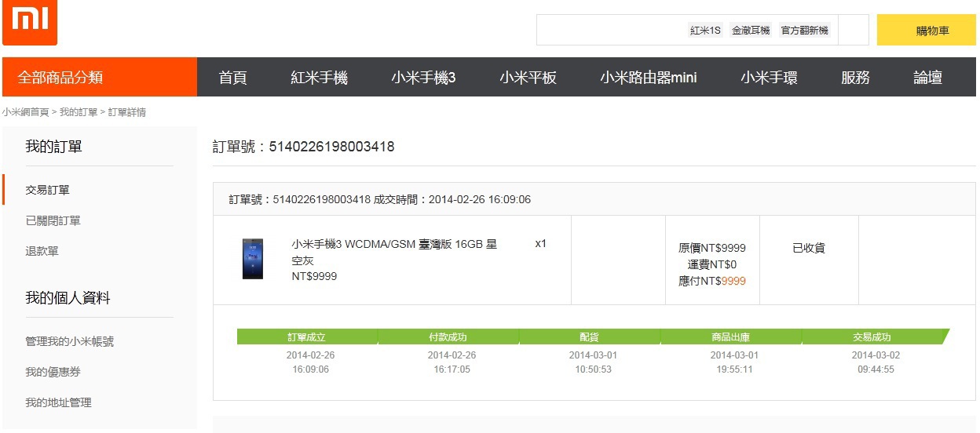Click the 2014-02-26 16:17:05 payment timestamp

coord(452,362)
